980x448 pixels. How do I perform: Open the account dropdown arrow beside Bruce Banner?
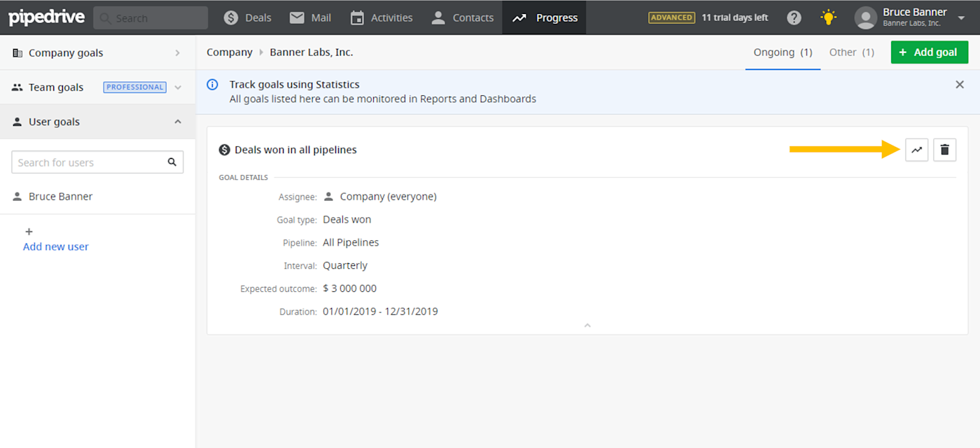coord(961,18)
